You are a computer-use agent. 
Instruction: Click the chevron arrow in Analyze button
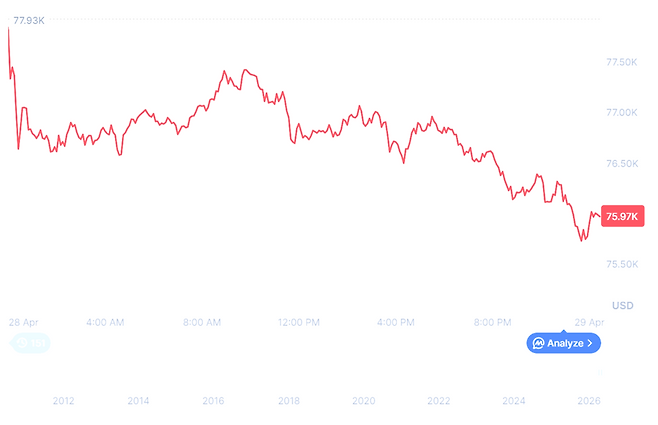[x=591, y=343]
